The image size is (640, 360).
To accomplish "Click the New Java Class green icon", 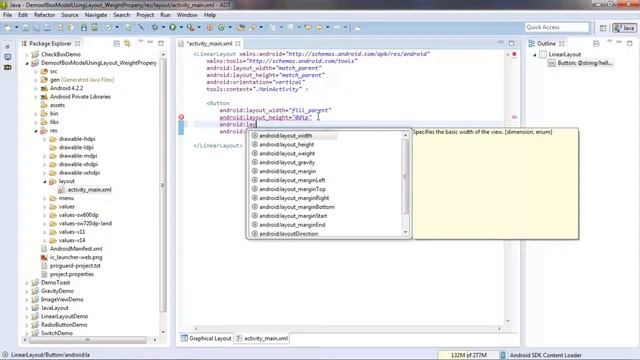I will (221, 27).
